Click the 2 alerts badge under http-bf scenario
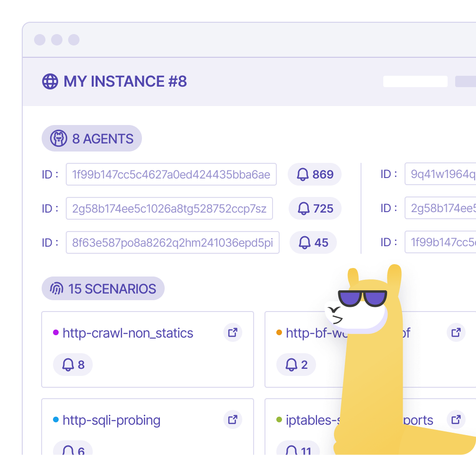This screenshot has width=476, height=455. click(x=296, y=365)
